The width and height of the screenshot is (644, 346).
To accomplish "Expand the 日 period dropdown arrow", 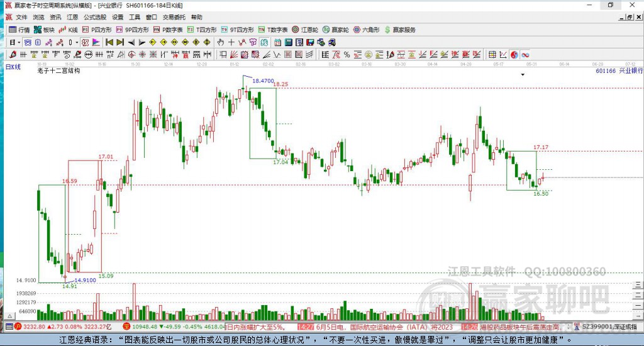I will pos(19,42).
